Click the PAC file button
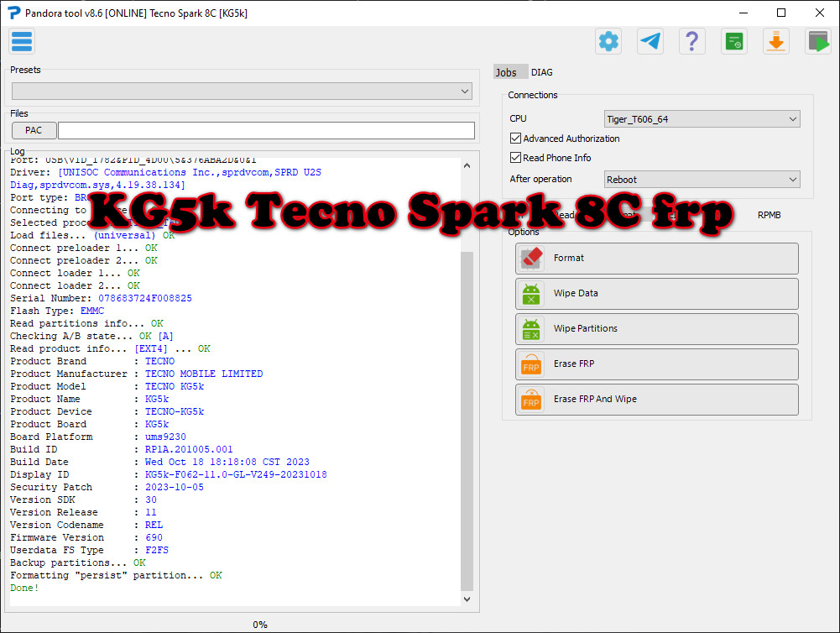This screenshot has height=633, width=840. click(x=34, y=130)
